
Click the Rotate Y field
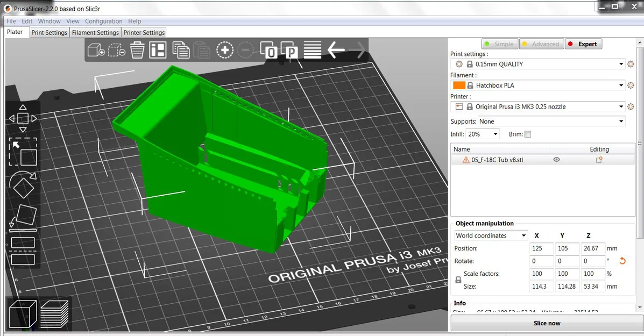tap(567, 261)
